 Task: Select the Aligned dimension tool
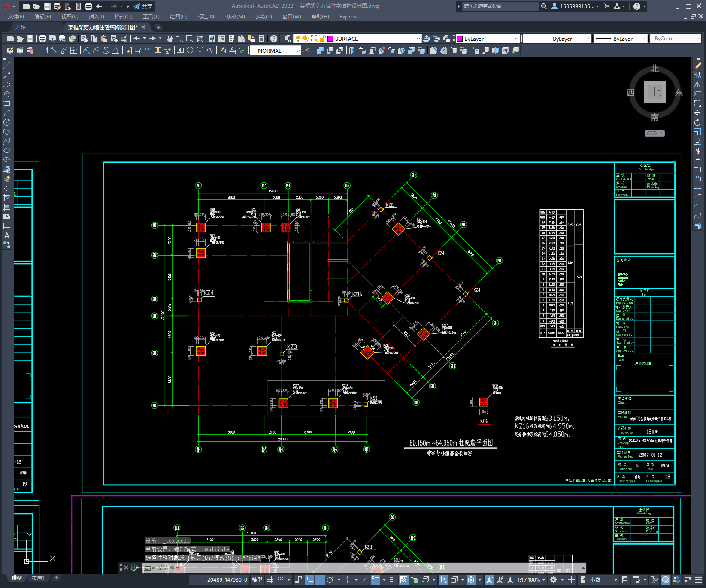pos(54,50)
